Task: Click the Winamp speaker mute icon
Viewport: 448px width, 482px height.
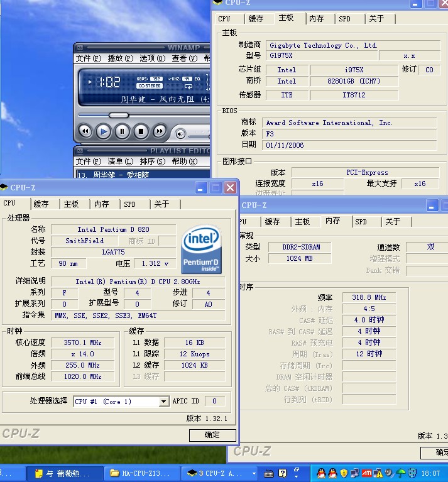Action: tap(181, 134)
